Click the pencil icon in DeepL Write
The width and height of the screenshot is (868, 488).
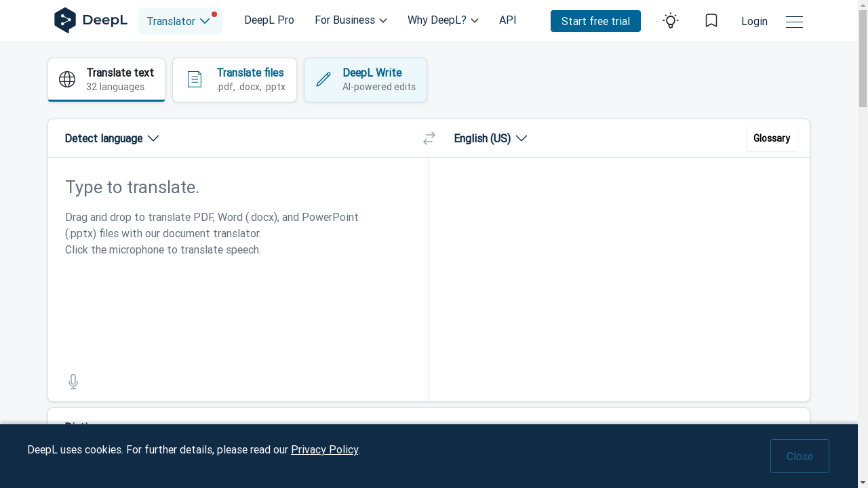pos(323,79)
